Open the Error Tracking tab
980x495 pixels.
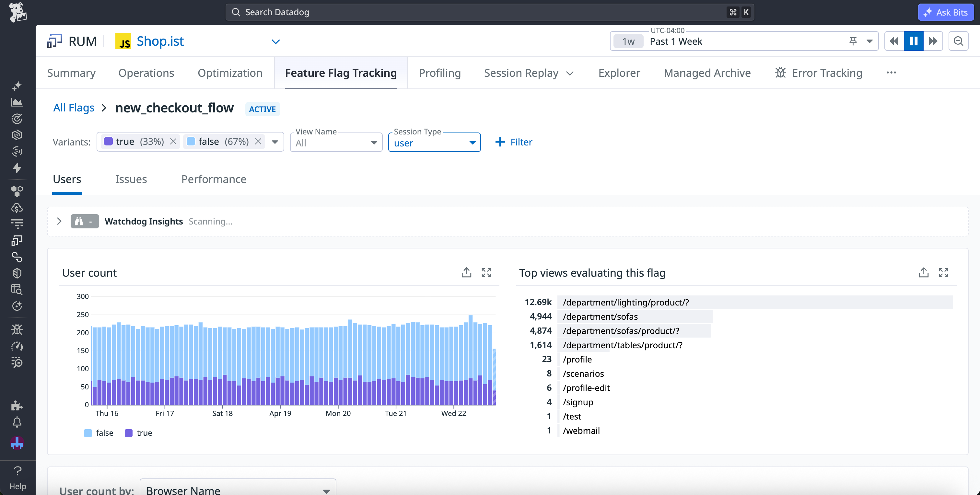tap(818, 73)
